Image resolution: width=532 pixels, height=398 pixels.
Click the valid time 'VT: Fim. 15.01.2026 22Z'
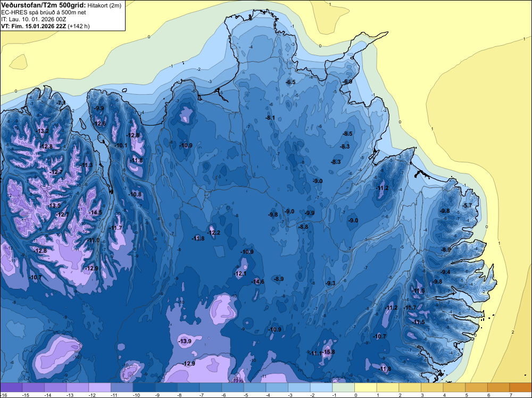pos(34,26)
